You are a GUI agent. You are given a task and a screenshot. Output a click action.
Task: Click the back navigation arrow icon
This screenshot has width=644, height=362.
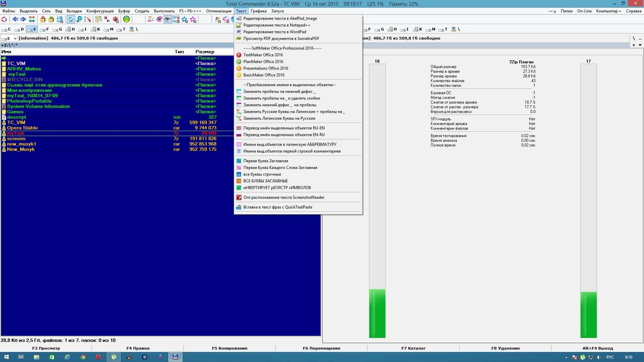pyautogui.click(x=15, y=19)
